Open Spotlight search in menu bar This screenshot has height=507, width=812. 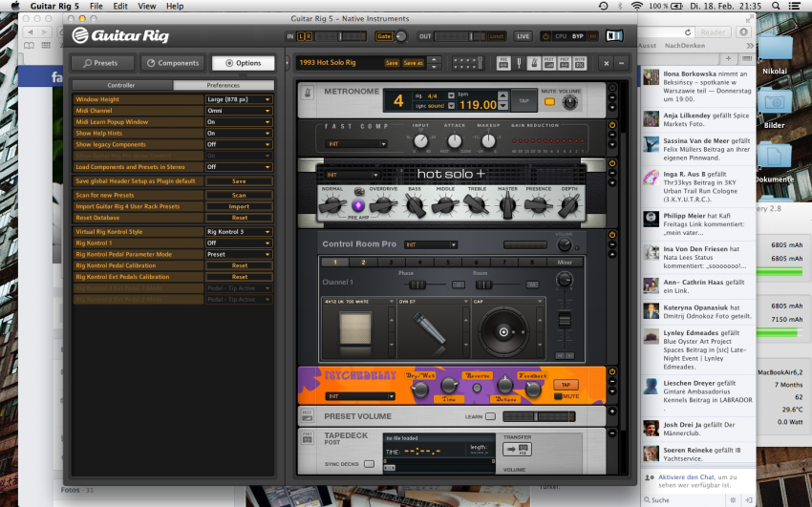tap(776, 6)
